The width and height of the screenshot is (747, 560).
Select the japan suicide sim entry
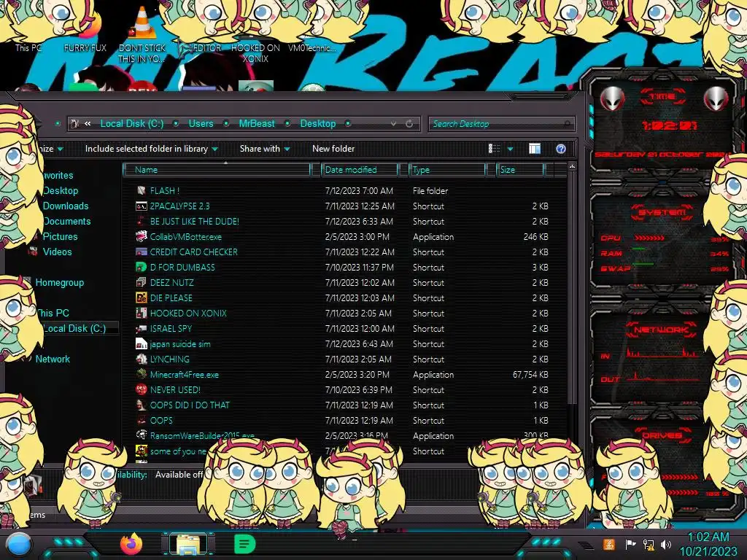click(x=180, y=344)
